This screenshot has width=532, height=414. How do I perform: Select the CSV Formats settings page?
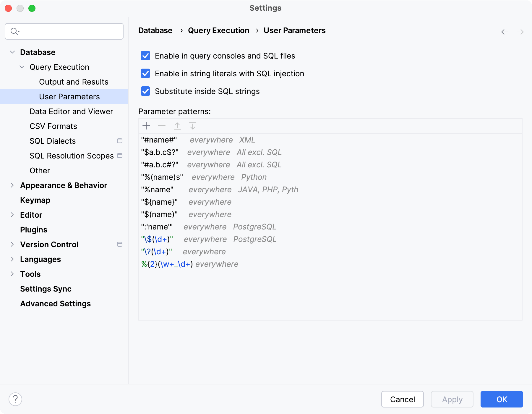click(x=53, y=126)
